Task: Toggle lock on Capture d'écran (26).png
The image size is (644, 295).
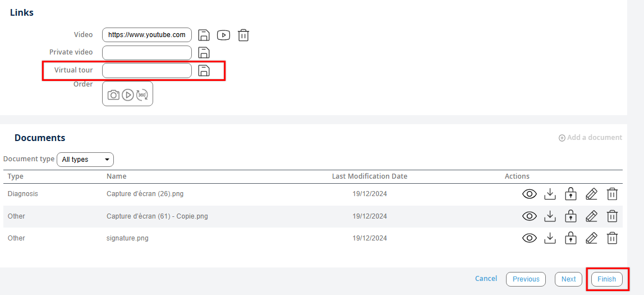Action: click(x=571, y=194)
